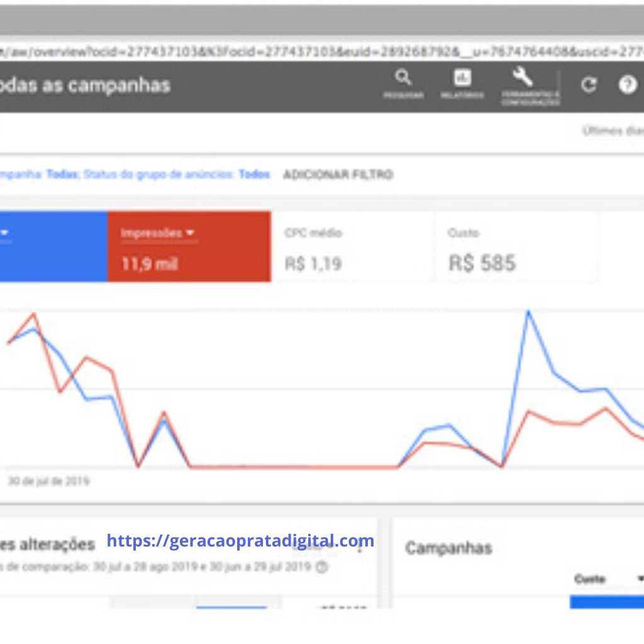Click the geracaopratadigital.com link
644x644 pixels.
coord(240,541)
